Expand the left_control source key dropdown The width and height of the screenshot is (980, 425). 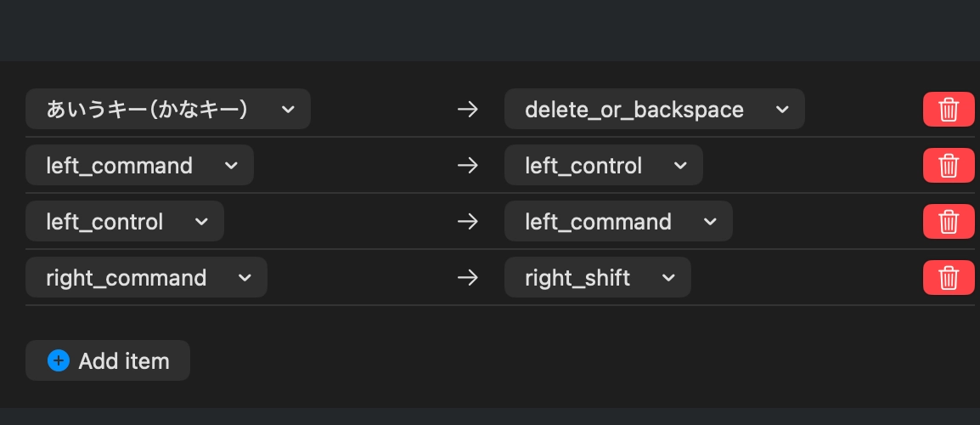click(x=124, y=221)
